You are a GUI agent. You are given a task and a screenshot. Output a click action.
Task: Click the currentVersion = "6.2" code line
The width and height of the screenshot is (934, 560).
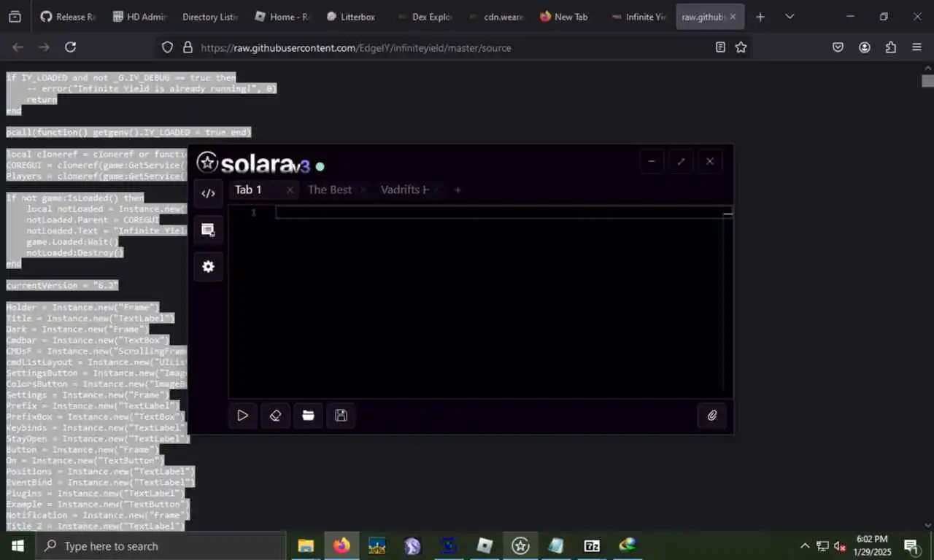62,285
